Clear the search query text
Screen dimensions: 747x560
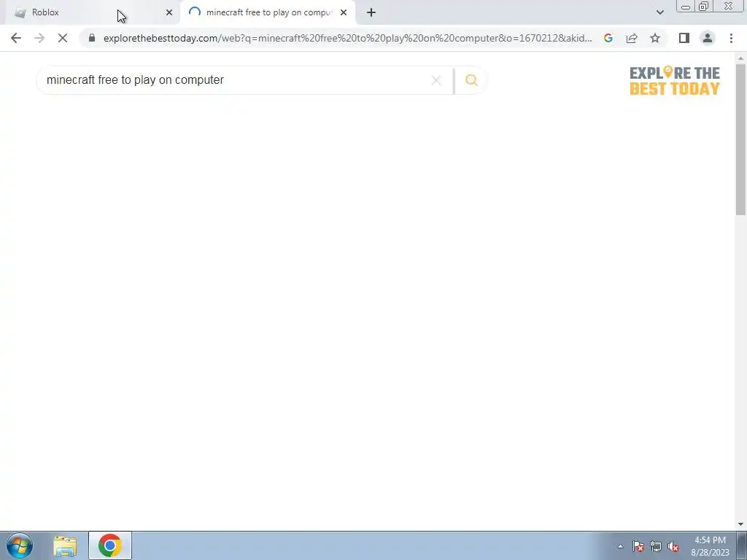(436, 80)
